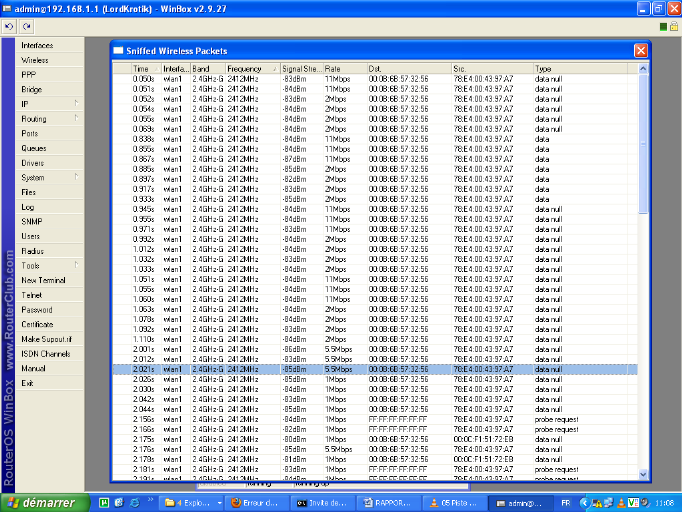682x512 pixels.
Task: Sort packets by the Time column header
Action: click(x=145, y=68)
